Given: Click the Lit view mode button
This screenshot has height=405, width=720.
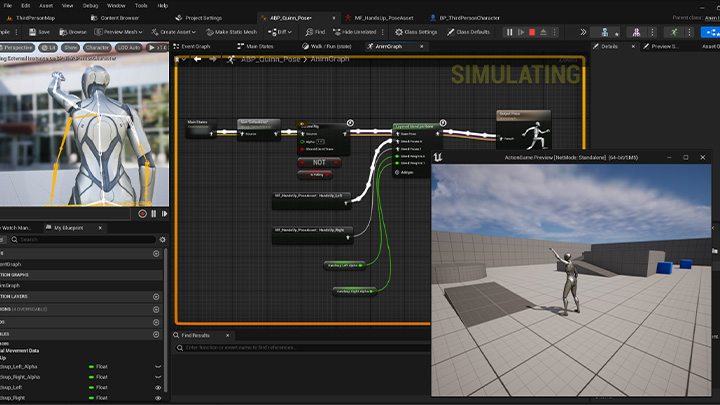Looking at the screenshot, I should tap(48, 47).
